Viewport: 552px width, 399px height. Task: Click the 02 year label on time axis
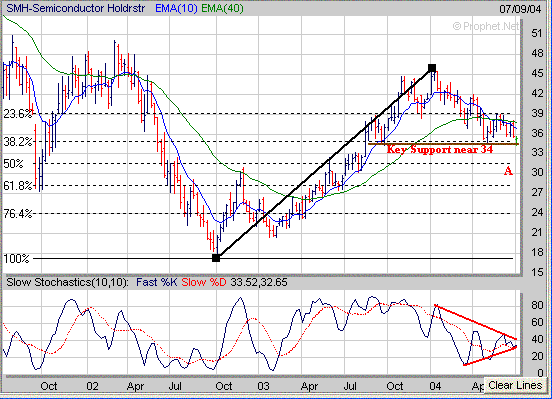click(x=92, y=386)
